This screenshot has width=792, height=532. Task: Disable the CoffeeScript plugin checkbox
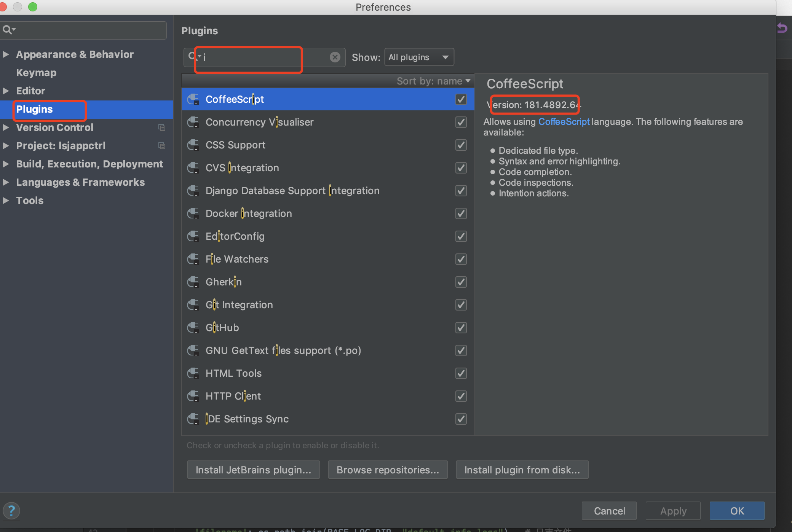click(461, 99)
